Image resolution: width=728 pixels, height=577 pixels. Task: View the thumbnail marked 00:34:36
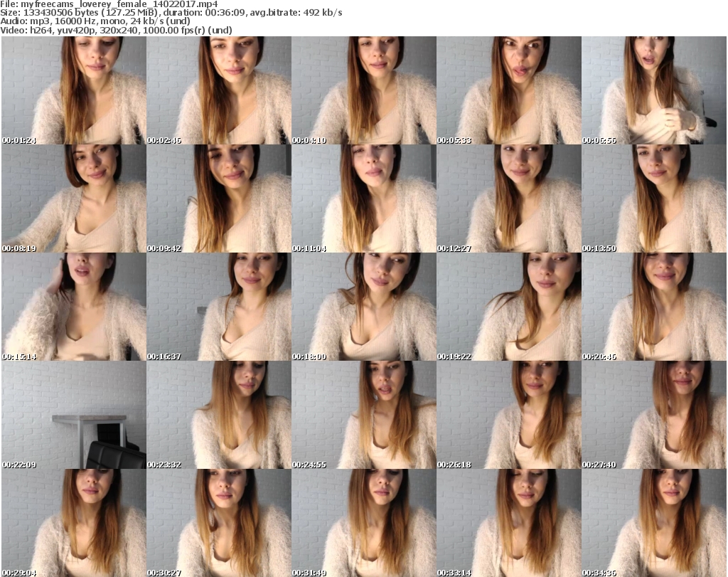click(x=654, y=523)
